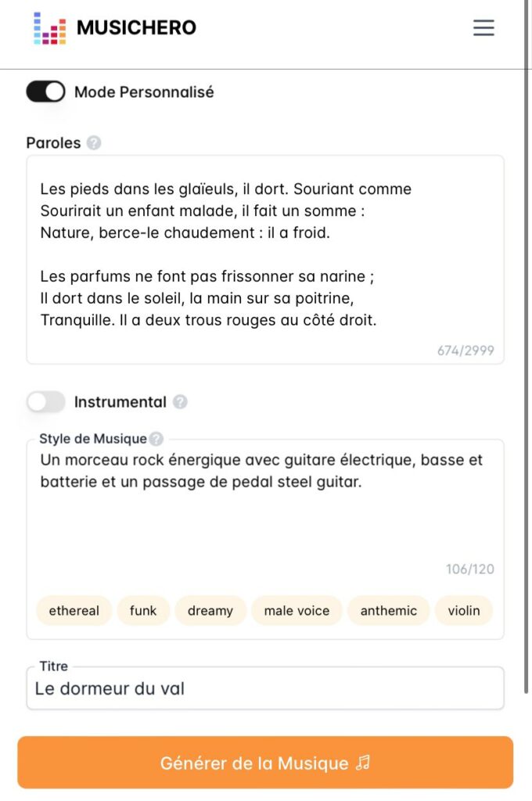
Task: Click the MUSICHERO brand name link
Action: 136,28
